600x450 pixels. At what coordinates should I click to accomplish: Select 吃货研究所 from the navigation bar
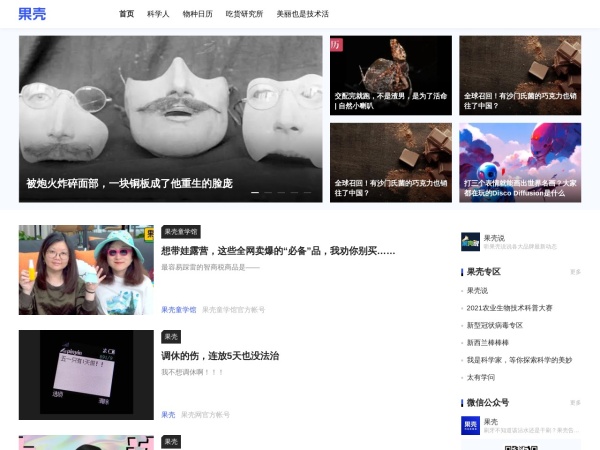[244, 14]
